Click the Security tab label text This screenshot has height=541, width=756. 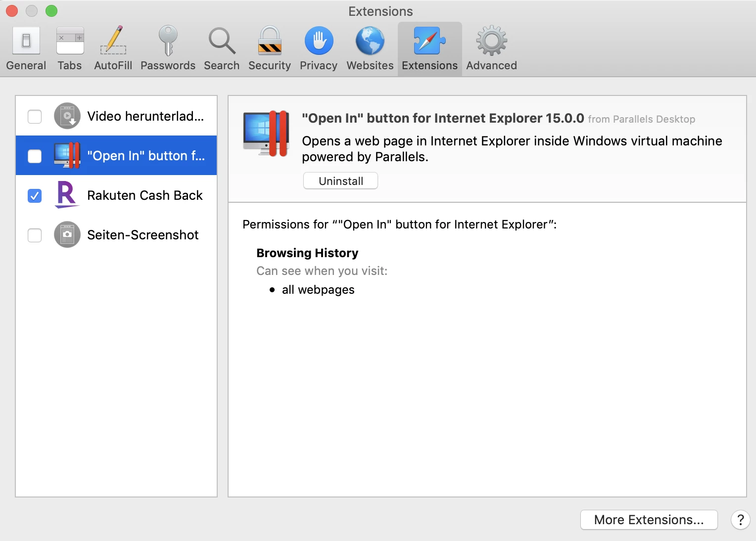pos(270,65)
